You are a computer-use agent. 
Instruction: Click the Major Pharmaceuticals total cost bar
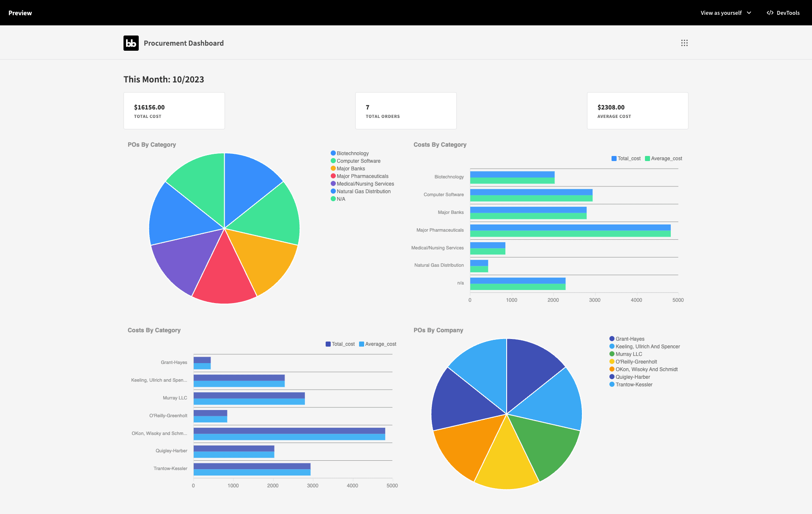(570, 227)
